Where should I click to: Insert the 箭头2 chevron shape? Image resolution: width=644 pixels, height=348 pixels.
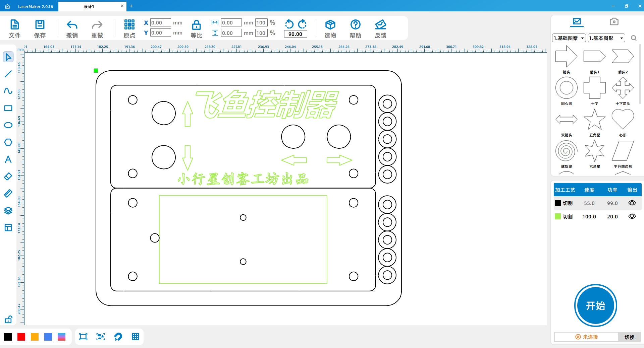(x=623, y=56)
